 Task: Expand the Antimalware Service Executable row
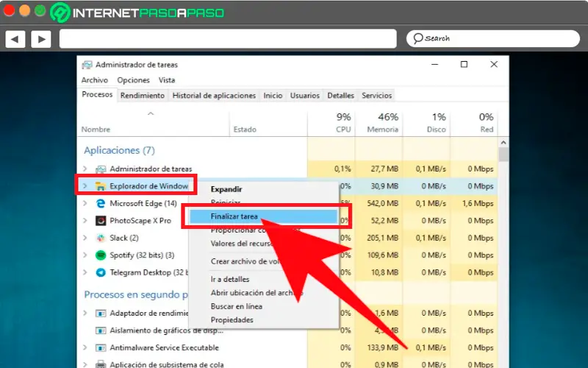tap(85, 347)
